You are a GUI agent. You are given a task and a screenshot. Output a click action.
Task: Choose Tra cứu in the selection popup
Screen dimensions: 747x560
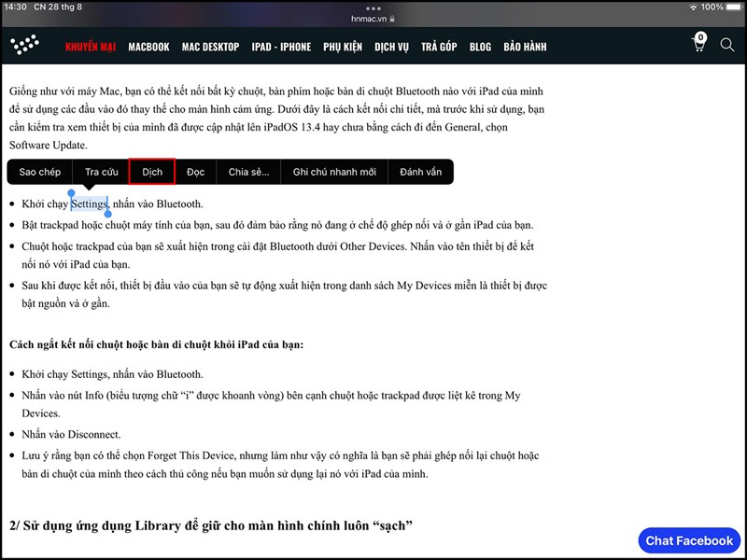(102, 172)
